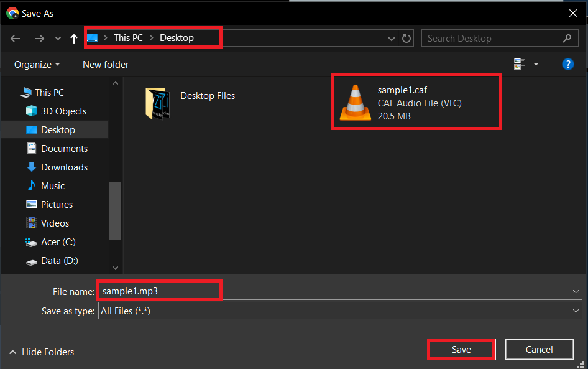Open Help via the question mark icon
588x369 pixels.
click(568, 63)
